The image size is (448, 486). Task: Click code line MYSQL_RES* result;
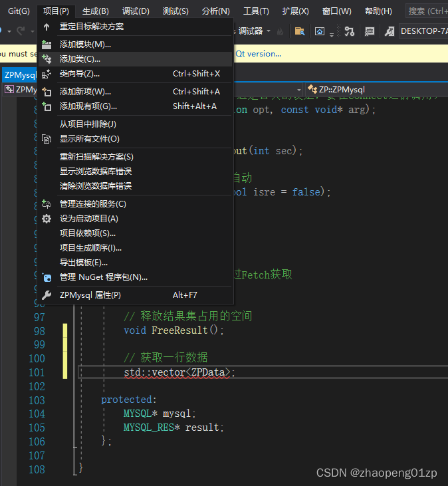(x=173, y=427)
